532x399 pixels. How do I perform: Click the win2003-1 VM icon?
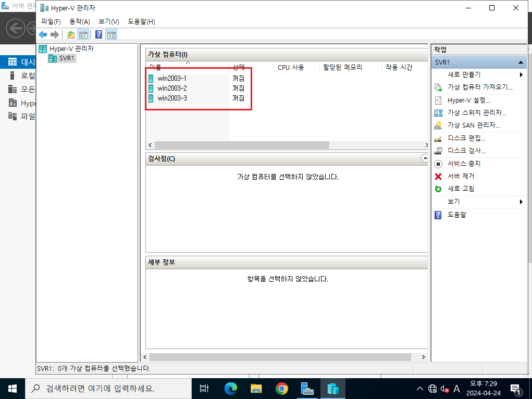click(x=151, y=78)
